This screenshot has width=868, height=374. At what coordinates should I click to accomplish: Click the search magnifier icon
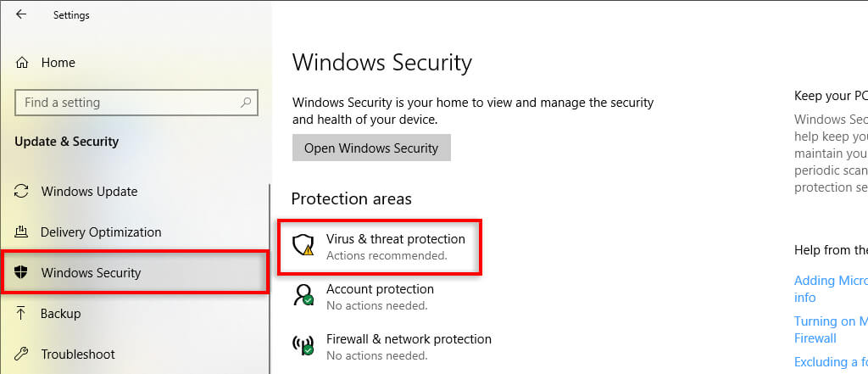(x=246, y=103)
